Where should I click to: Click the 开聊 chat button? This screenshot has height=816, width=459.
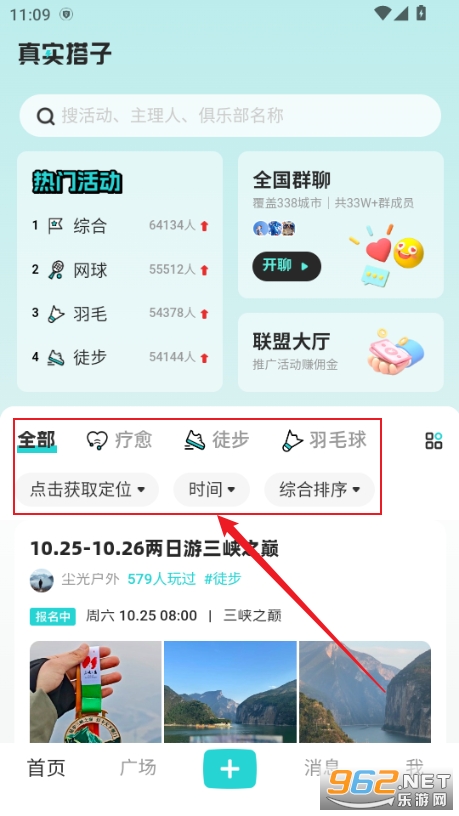click(287, 266)
